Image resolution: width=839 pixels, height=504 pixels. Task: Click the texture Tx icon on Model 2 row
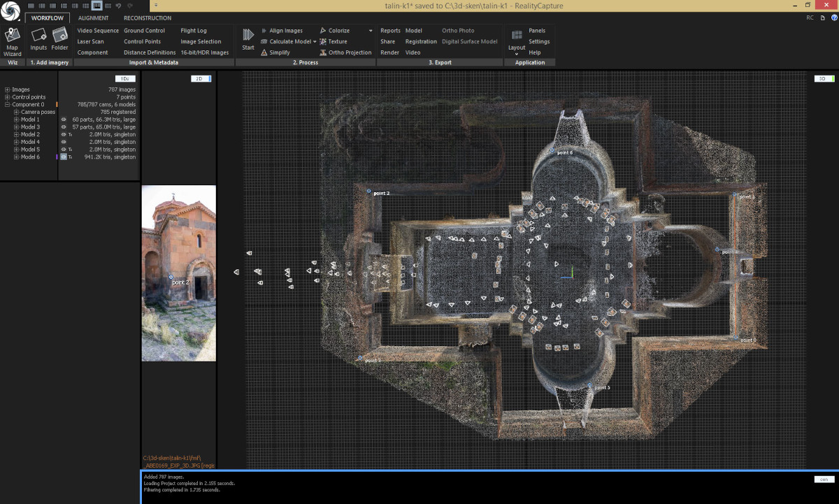pos(71,134)
